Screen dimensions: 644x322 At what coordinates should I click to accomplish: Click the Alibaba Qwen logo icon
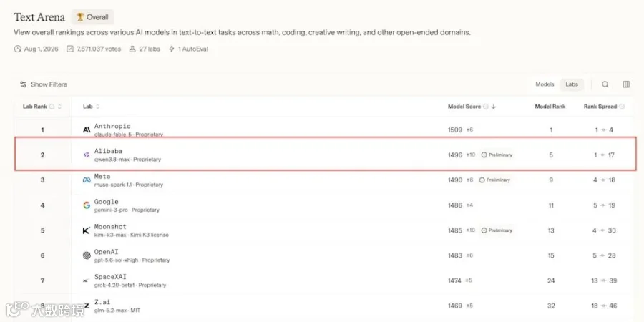(87, 155)
